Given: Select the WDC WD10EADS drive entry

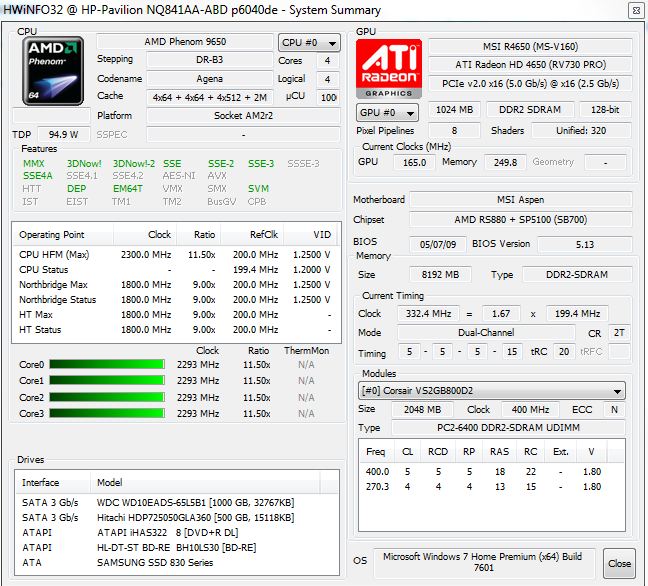Looking at the screenshot, I should pos(177,503).
